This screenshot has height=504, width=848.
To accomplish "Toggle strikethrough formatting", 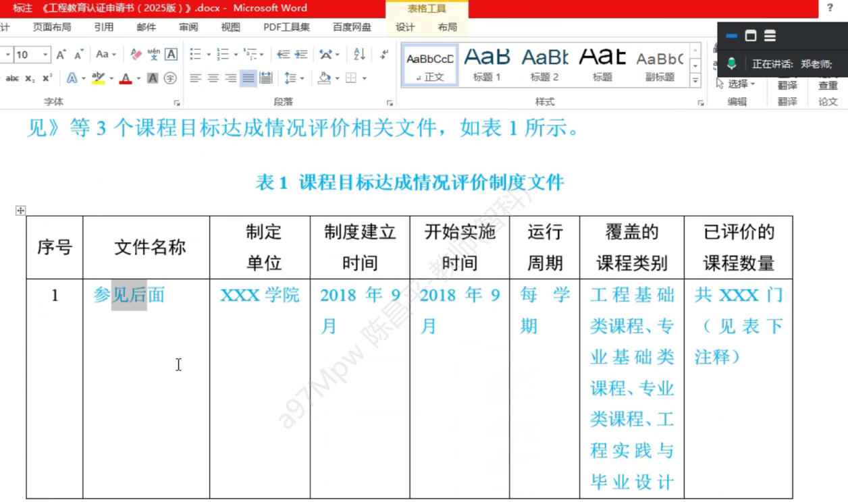I will (x=12, y=78).
